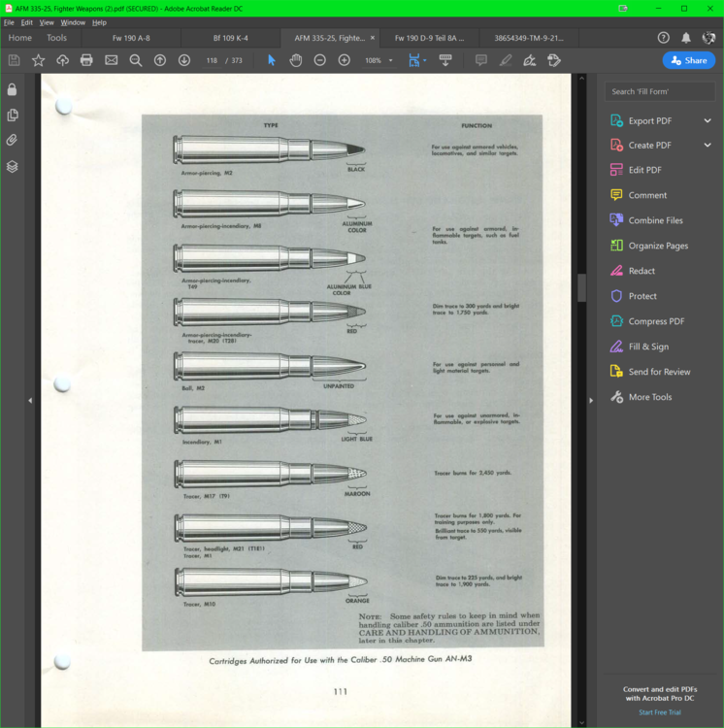This screenshot has height=728, width=724.
Task: Go to next page arrow
Action: tap(184, 60)
